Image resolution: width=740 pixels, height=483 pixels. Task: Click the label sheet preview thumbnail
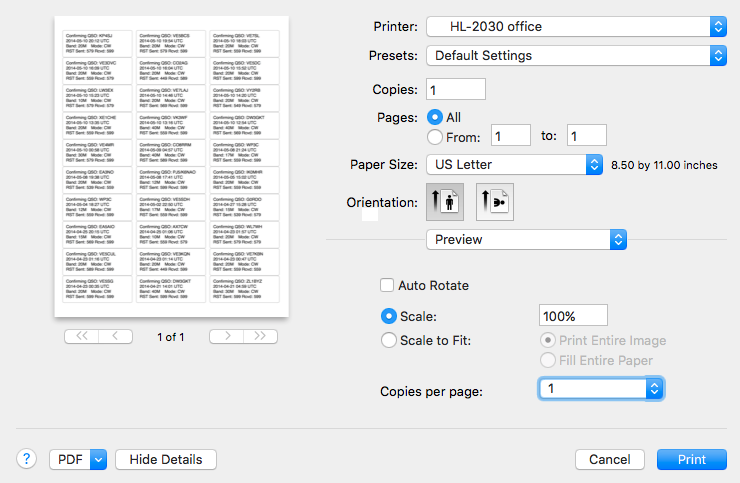point(171,167)
